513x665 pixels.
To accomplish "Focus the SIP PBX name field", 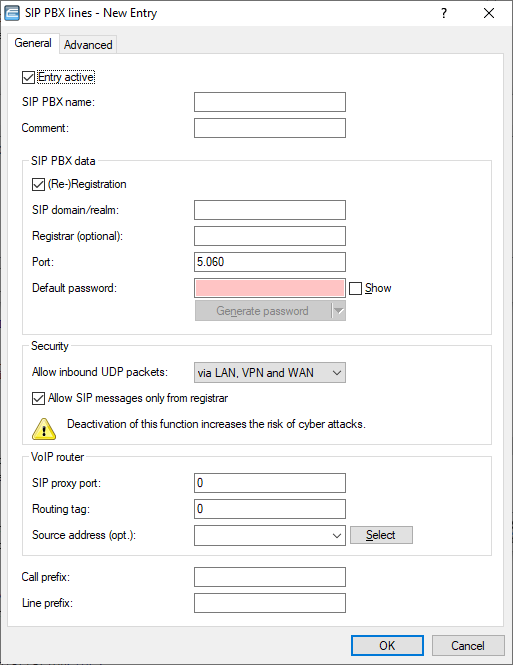I will point(270,102).
